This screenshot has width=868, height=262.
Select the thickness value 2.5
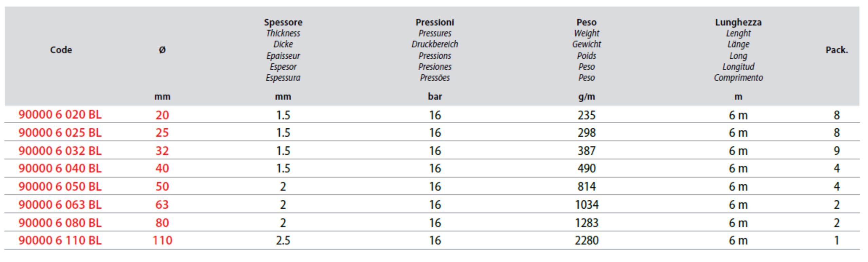coord(283,240)
